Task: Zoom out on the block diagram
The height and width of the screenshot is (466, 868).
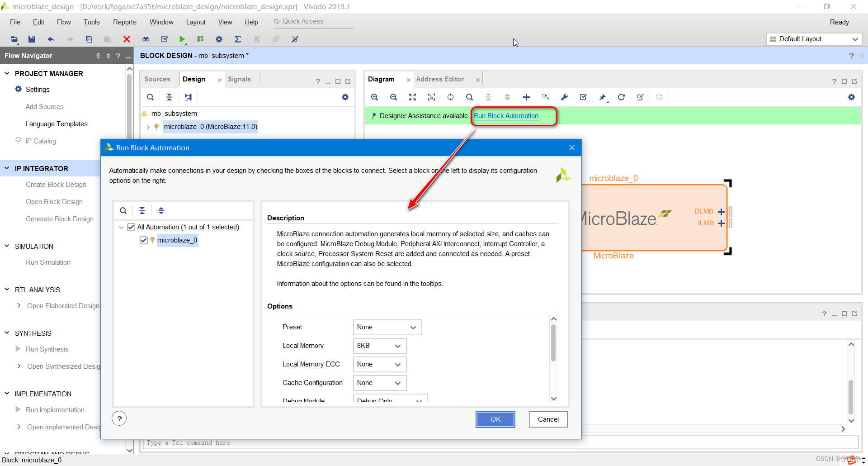Action: pos(394,97)
